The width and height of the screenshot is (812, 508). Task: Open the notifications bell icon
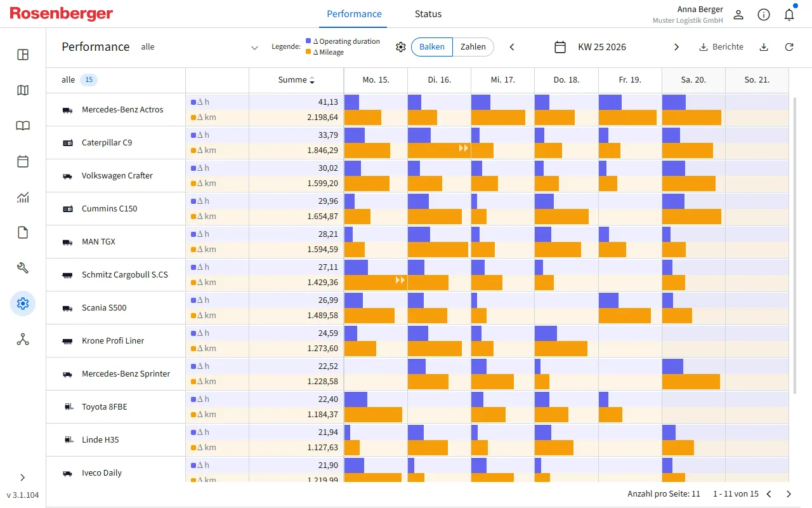click(x=789, y=15)
